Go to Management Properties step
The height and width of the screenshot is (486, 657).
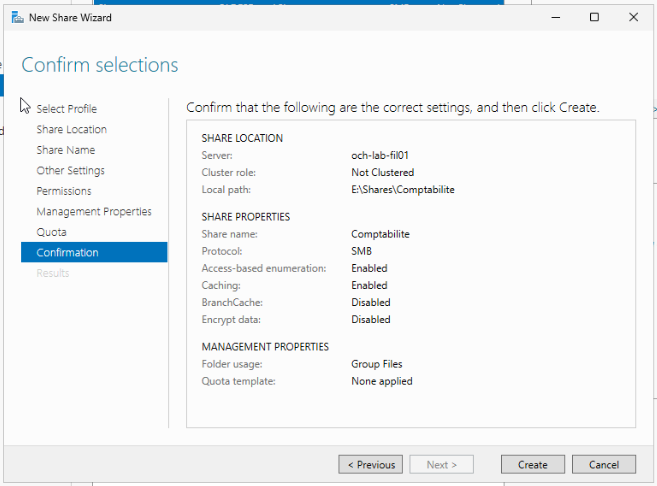coord(94,212)
